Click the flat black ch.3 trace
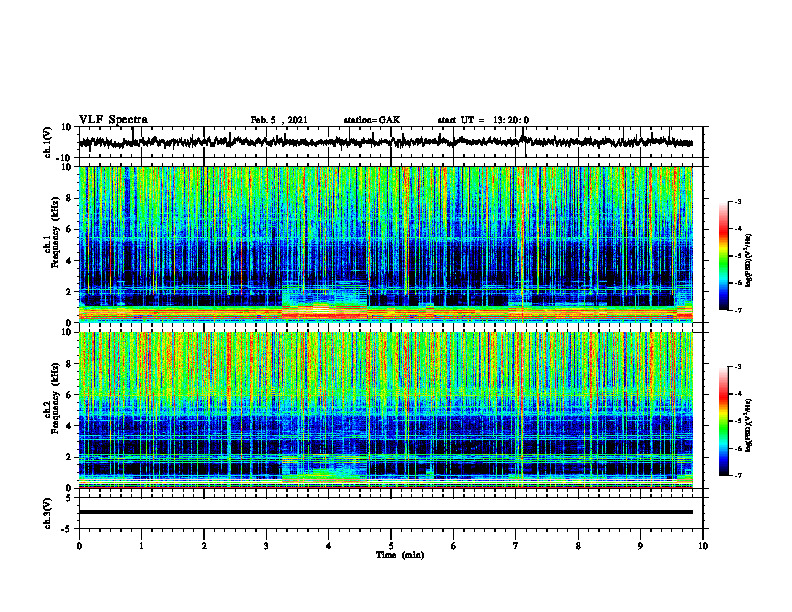The width and height of the screenshot is (792, 612). click(x=386, y=512)
